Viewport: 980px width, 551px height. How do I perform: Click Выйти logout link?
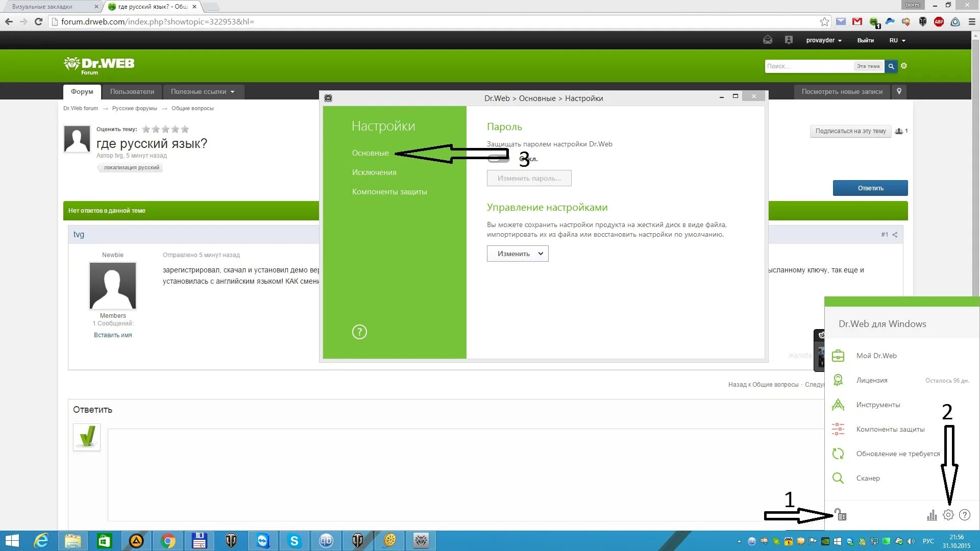[865, 40]
